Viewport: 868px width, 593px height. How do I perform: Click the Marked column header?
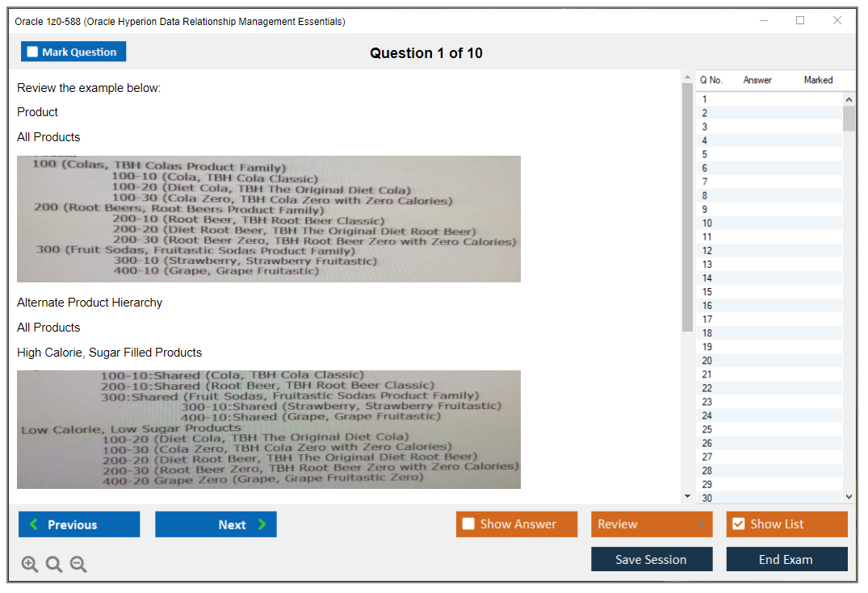tap(818, 80)
